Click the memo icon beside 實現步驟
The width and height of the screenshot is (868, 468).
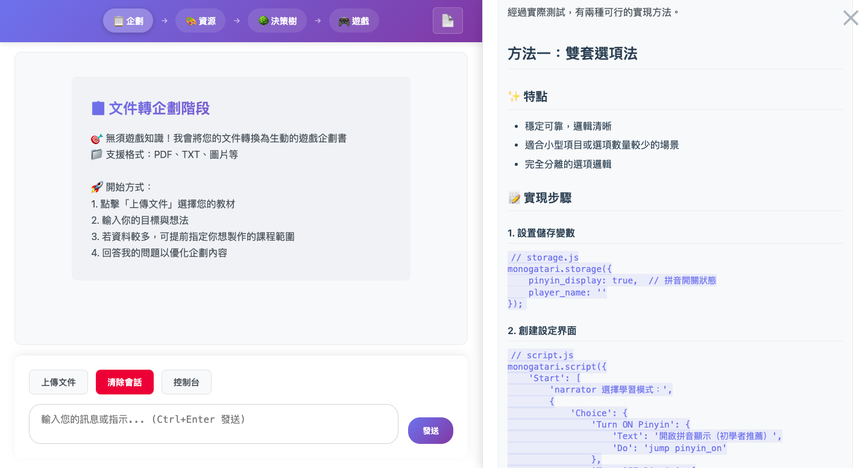click(514, 197)
